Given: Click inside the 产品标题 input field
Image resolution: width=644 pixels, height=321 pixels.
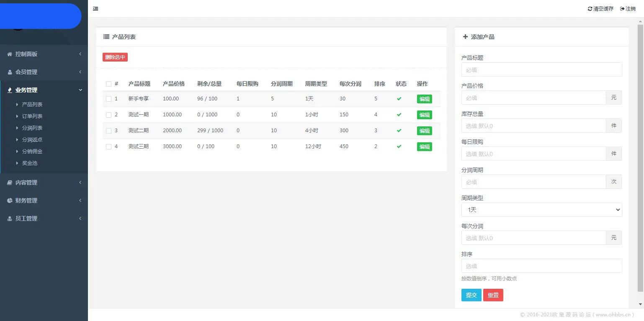Looking at the screenshot, I should [x=541, y=69].
